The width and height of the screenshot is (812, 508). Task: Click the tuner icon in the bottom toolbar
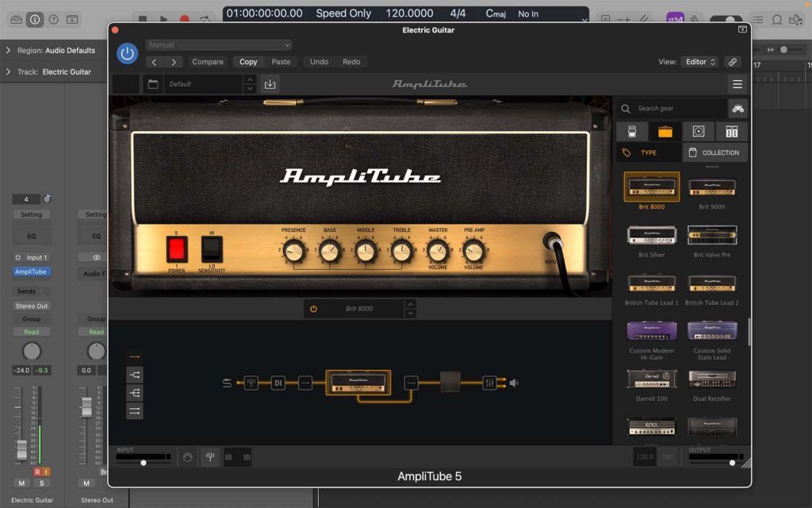tap(209, 456)
